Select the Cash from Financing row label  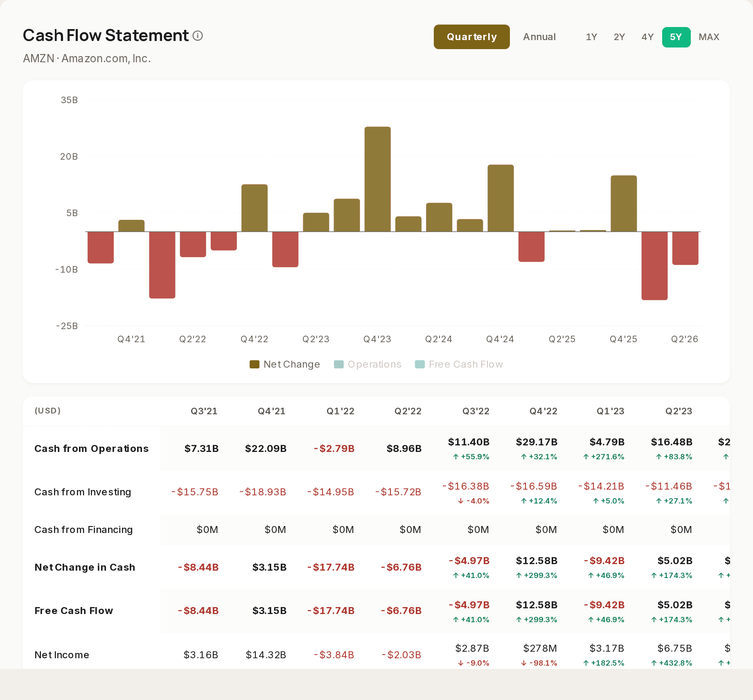coord(83,530)
